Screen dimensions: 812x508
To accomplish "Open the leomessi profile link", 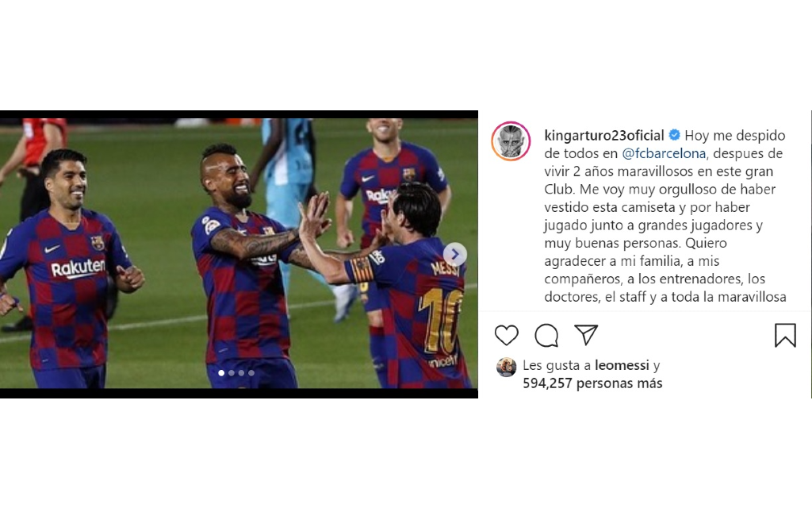I will tap(622, 365).
